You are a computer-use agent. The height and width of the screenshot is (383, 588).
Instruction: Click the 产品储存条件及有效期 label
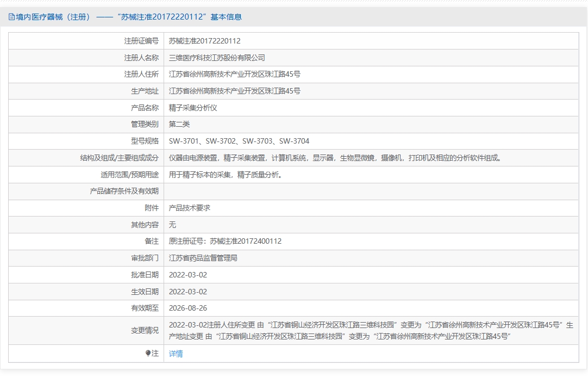(x=124, y=191)
